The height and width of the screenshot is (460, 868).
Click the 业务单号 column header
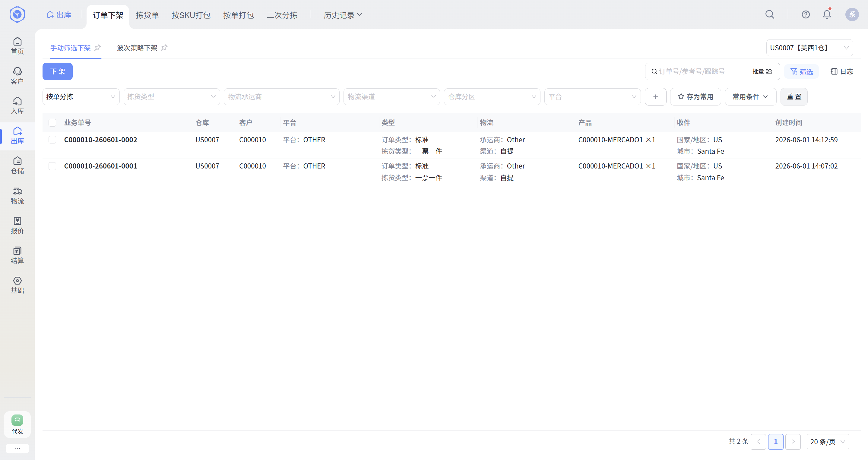[78, 123]
